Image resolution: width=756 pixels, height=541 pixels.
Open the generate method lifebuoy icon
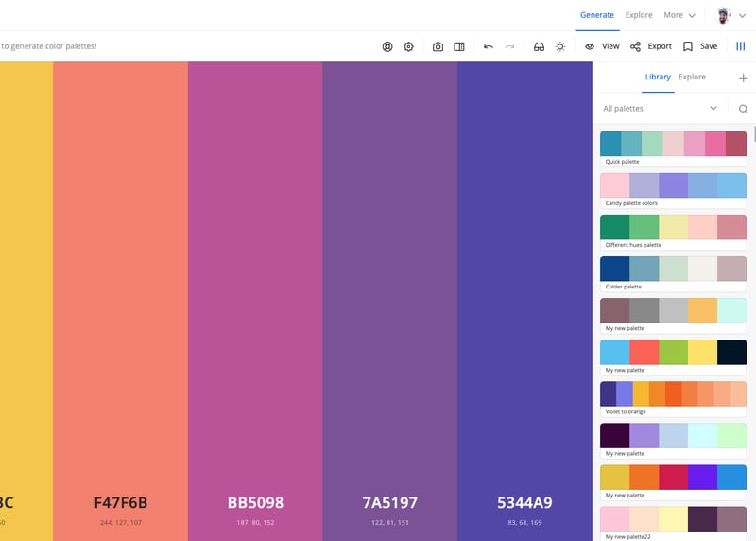click(x=387, y=46)
